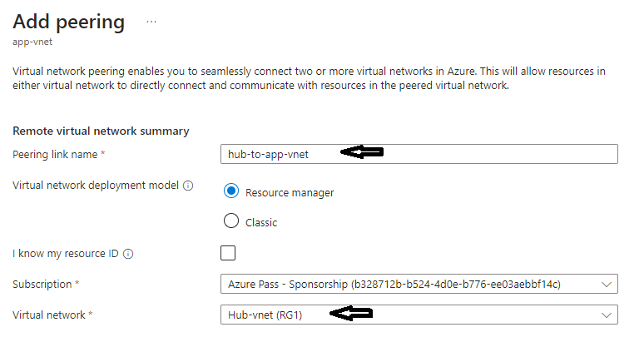Click info icon beside I know my resource ID

128,254
